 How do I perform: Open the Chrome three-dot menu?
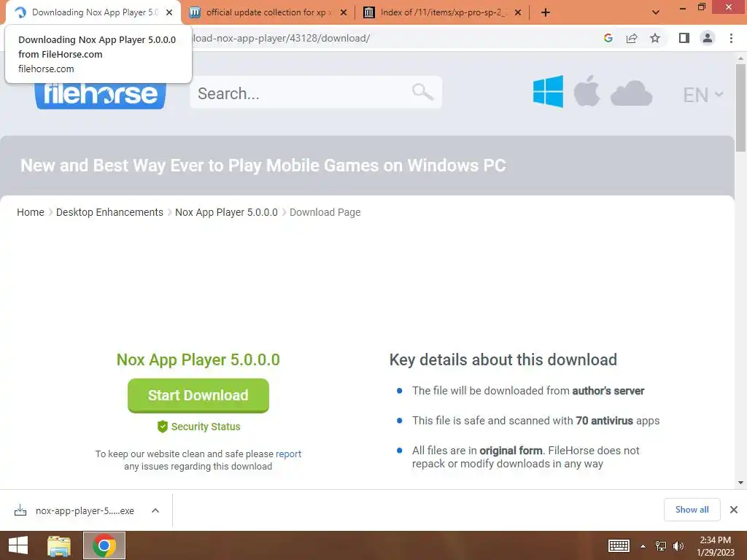(x=731, y=38)
